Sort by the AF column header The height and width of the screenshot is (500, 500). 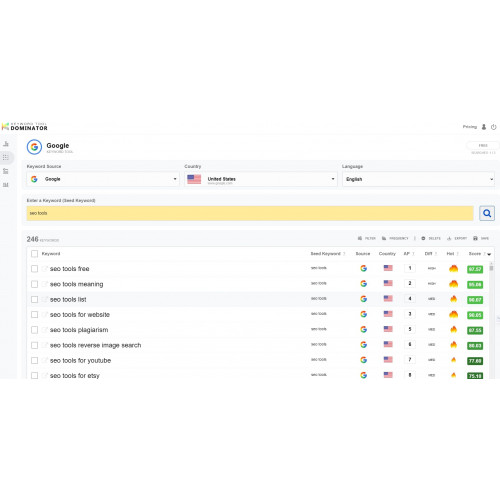(406, 254)
